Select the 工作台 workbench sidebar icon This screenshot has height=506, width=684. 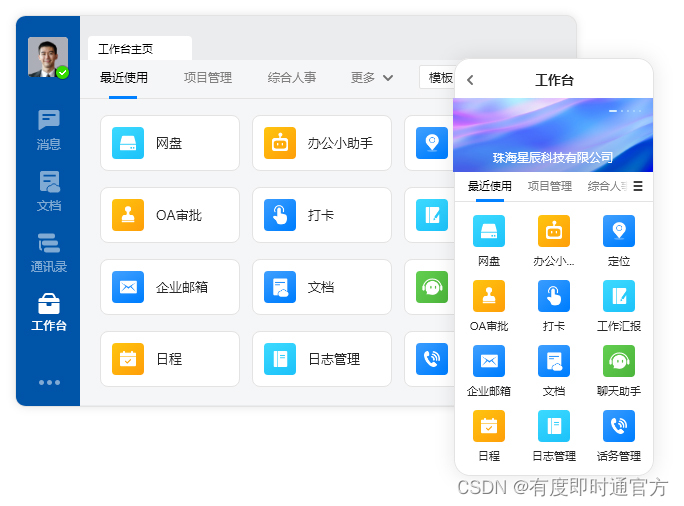[x=48, y=312]
